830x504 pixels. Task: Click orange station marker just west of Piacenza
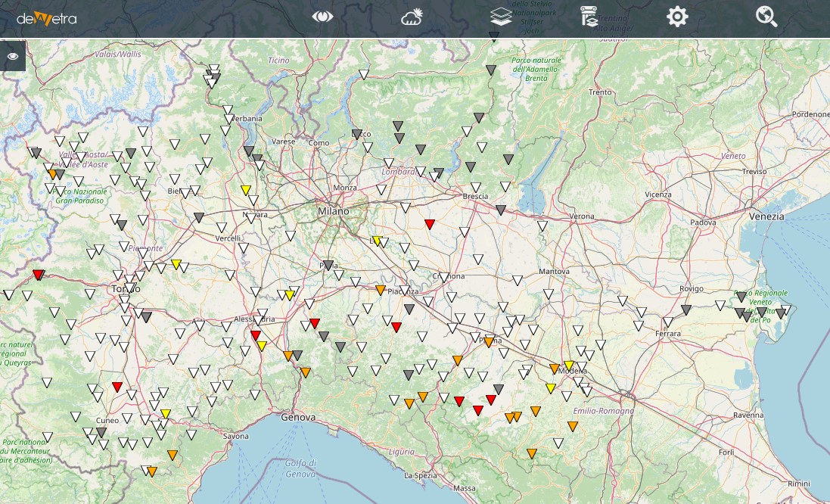[x=381, y=290]
